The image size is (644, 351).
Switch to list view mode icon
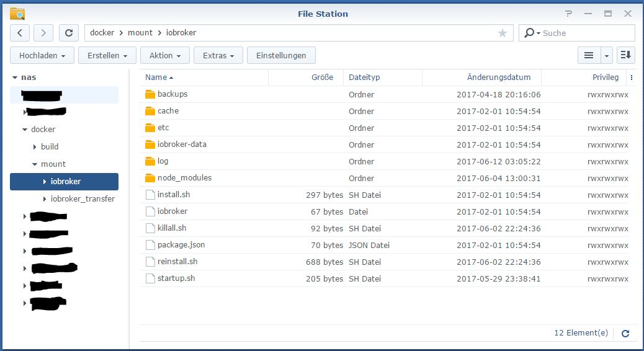[589, 55]
